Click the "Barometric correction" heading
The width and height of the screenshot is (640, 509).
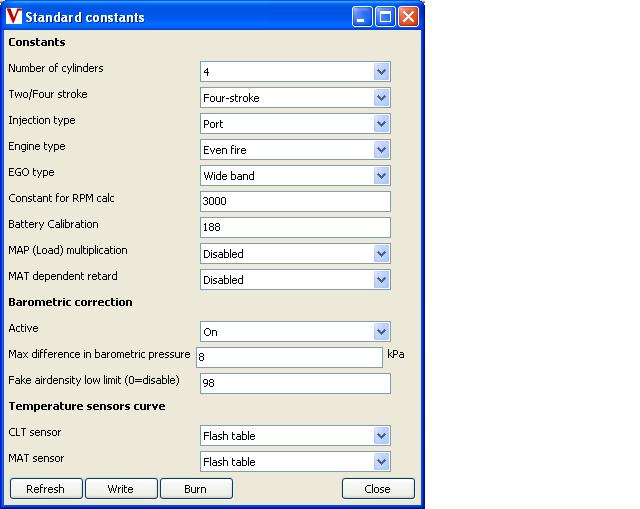pyautogui.click(x=70, y=302)
